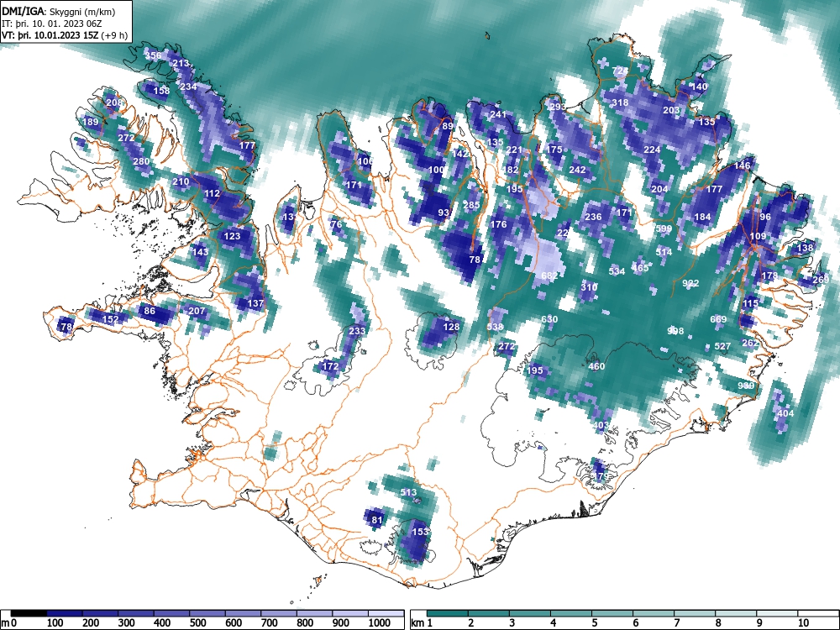Click the '293' visibility value
This screenshot has height=630, width=840.
click(558, 107)
